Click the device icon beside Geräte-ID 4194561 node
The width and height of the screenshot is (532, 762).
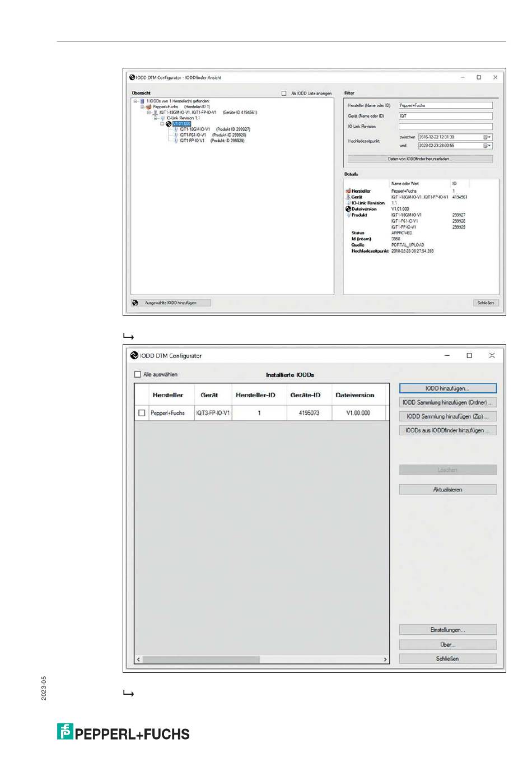156,113
